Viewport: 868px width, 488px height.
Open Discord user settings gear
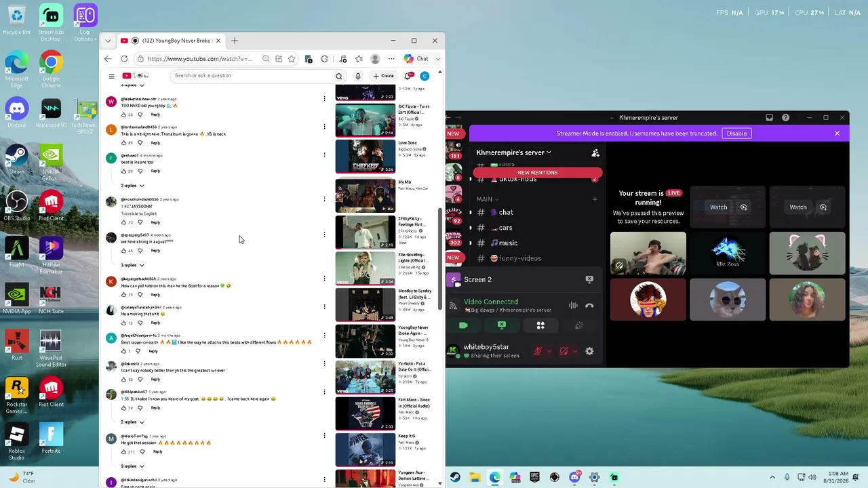click(589, 351)
